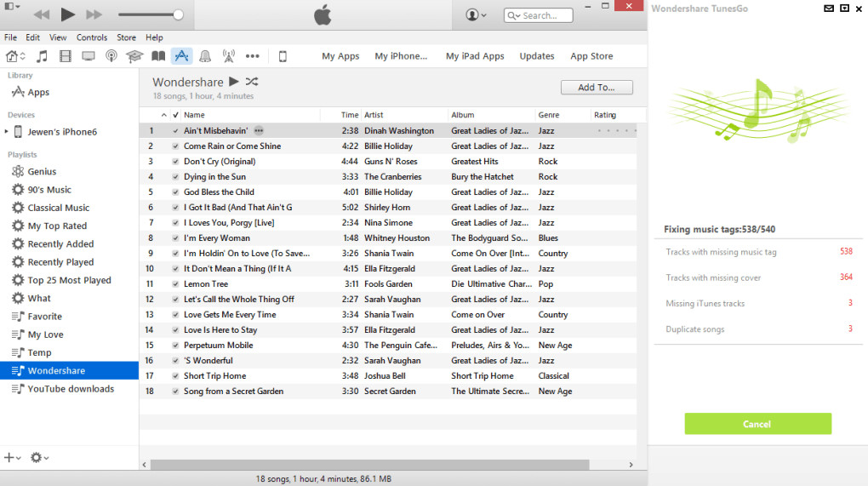Switch to My Apps tab
868x486 pixels.
tap(340, 56)
